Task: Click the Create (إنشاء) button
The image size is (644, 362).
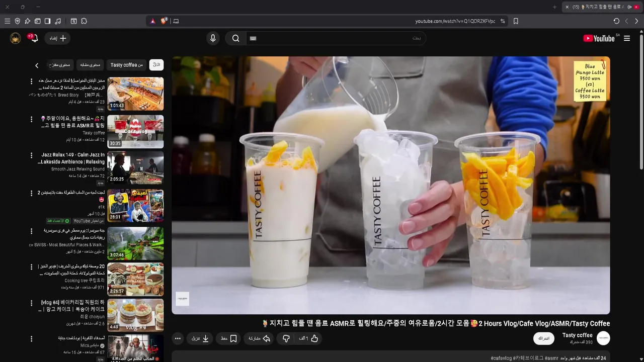Action: coord(57,38)
